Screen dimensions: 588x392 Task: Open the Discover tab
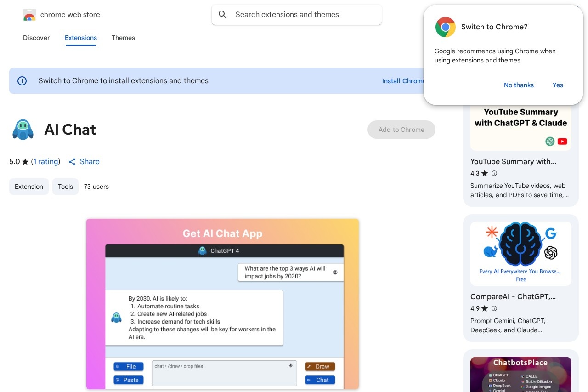click(36, 38)
